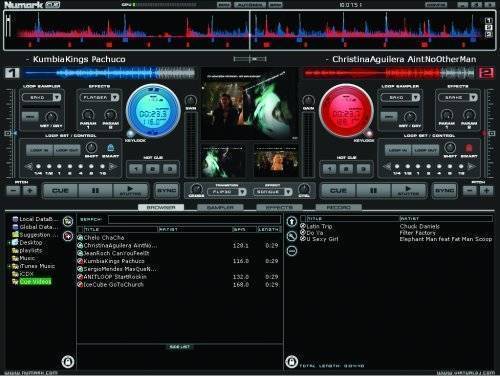Image resolution: width=500 pixels, height=376 pixels.
Task: Open deck 1 Flanger effects dropdown
Action: point(115,97)
